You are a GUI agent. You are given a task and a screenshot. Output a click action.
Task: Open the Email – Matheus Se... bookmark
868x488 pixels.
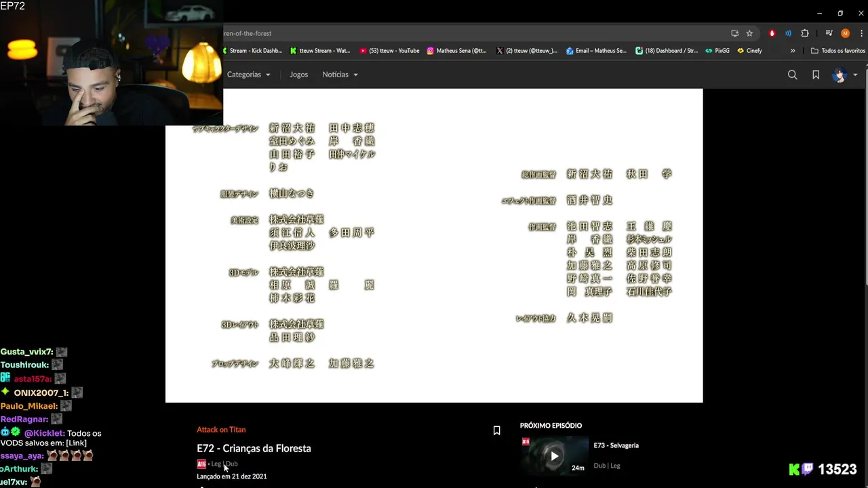point(597,51)
